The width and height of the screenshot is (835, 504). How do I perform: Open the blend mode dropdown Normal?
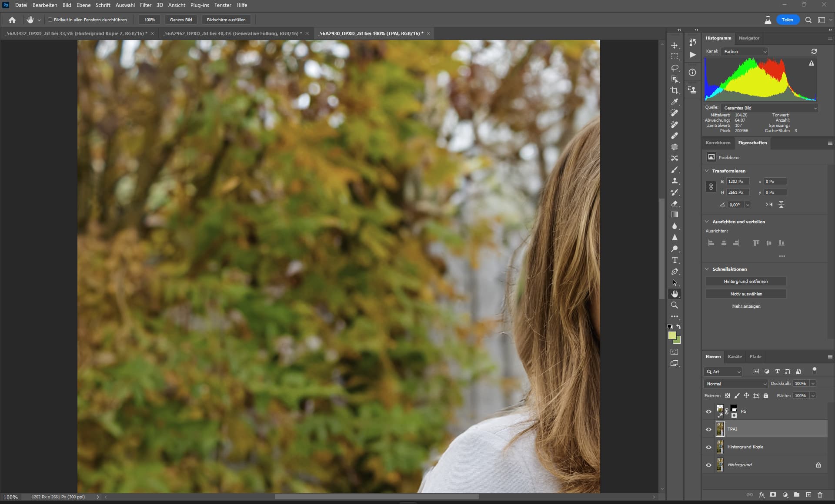pos(736,384)
